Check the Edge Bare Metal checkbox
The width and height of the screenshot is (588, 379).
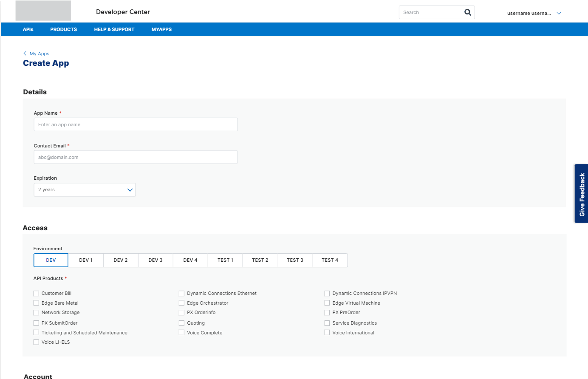coord(36,303)
